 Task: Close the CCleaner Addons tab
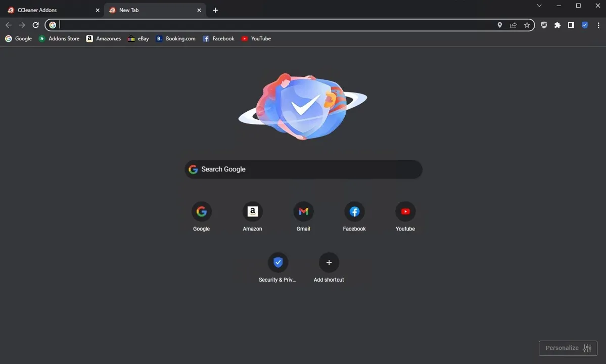[x=98, y=11]
